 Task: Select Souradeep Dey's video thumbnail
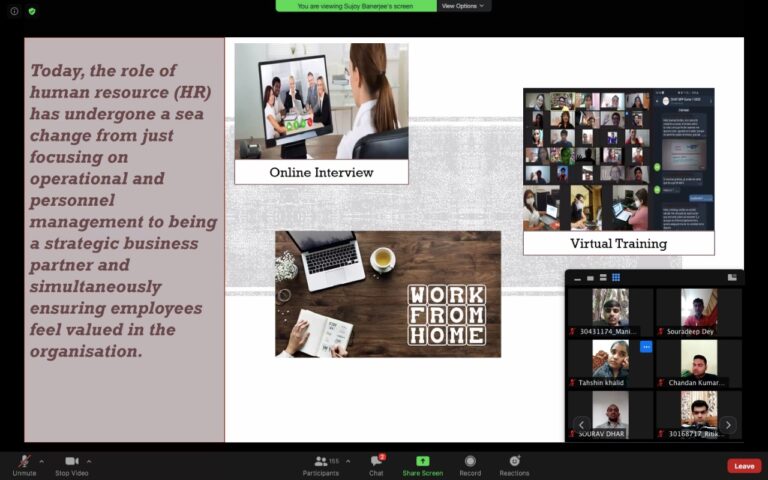(x=699, y=312)
